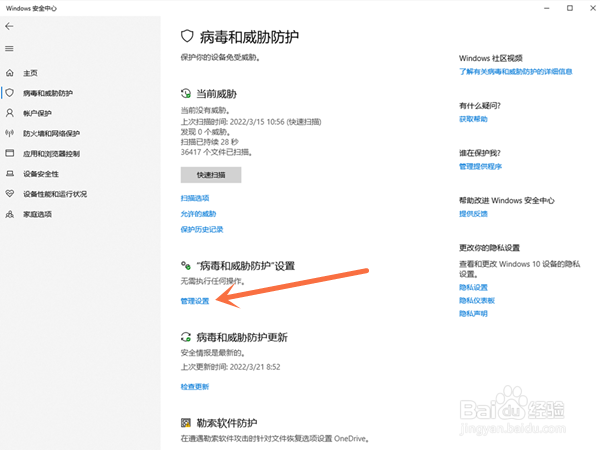The image size is (600, 450).
Task: Open the 隐私仪表板 link
Action: pos(477,300)
